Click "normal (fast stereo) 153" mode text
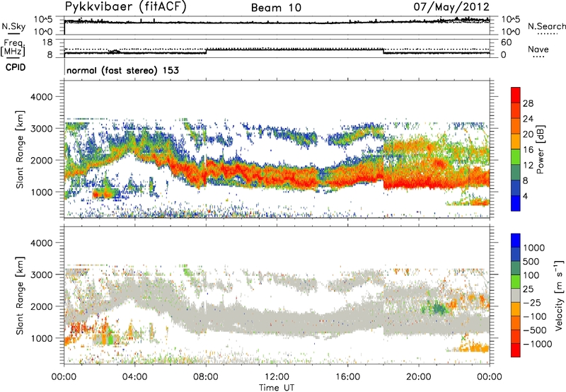Viewport: 566px width, 392px height. [x=122, y=70]
